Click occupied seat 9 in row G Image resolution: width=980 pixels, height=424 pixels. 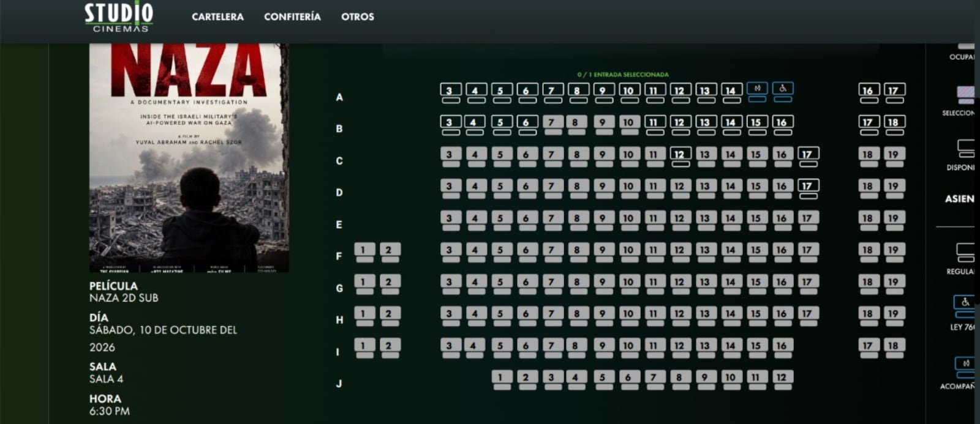604,284
